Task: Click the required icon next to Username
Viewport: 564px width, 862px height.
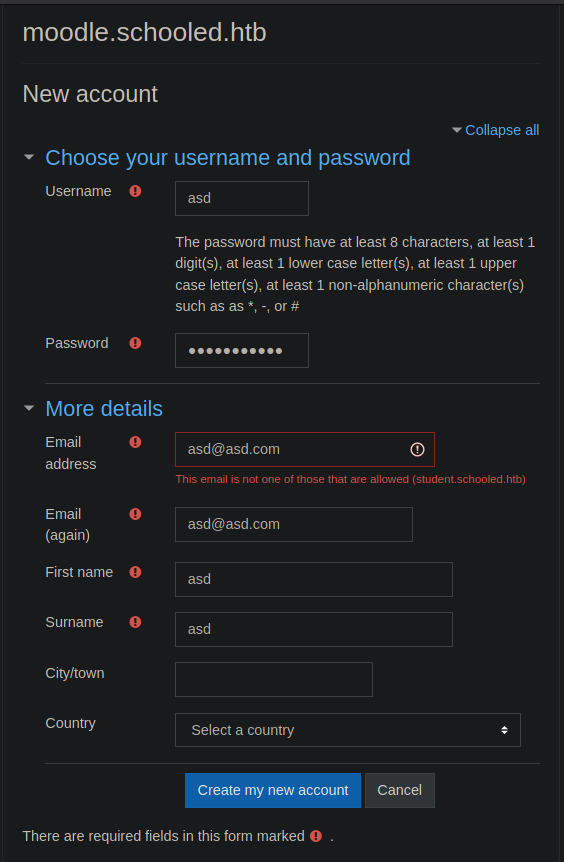Action: coord(135,191)
